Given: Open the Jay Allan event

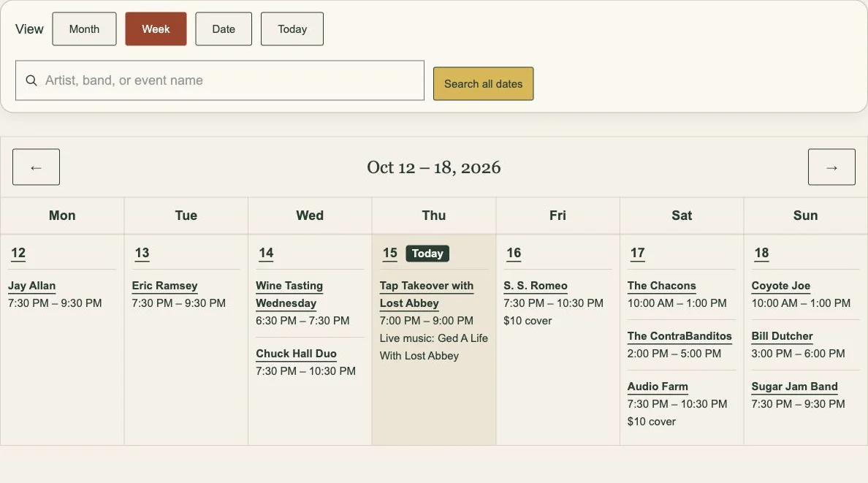Looking at the screenshot, I should pyautogui.click(x=31, y=286).
